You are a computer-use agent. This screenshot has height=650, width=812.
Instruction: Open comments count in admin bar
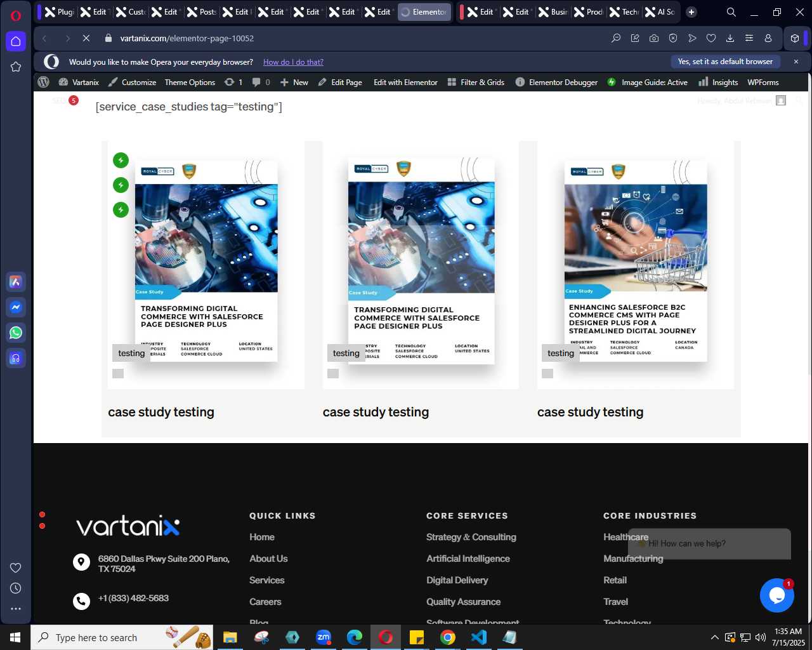261,82
